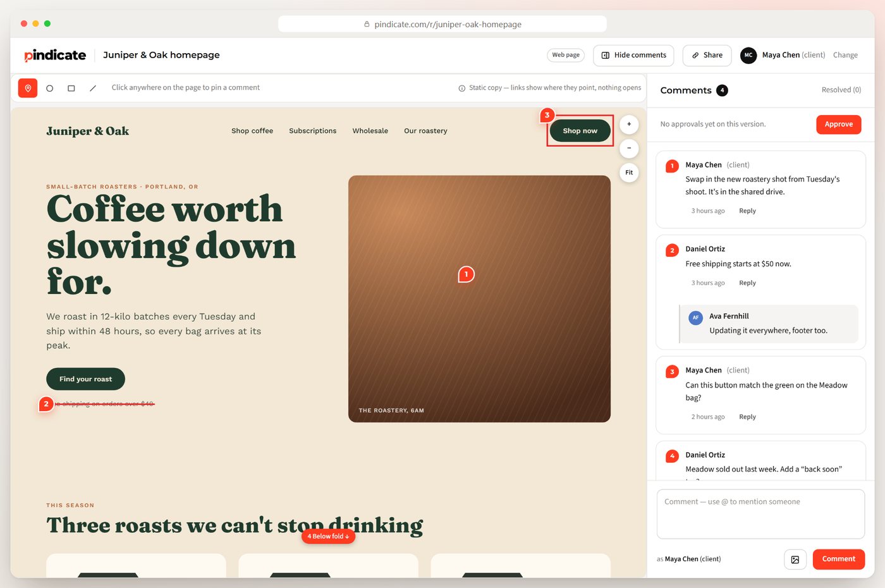Click the Juniper & Oak site logo
The height and width of the screenshot is (588, 885).
click(x=87, y=132)
